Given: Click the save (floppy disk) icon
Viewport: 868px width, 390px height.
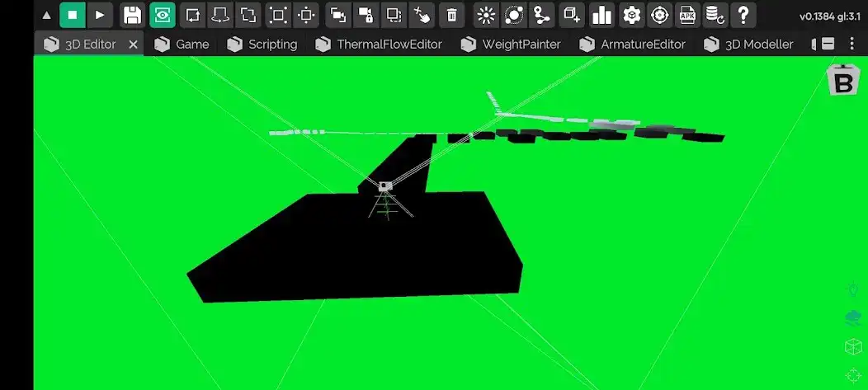Looking at the screenshot, I should tap(132, 15).
